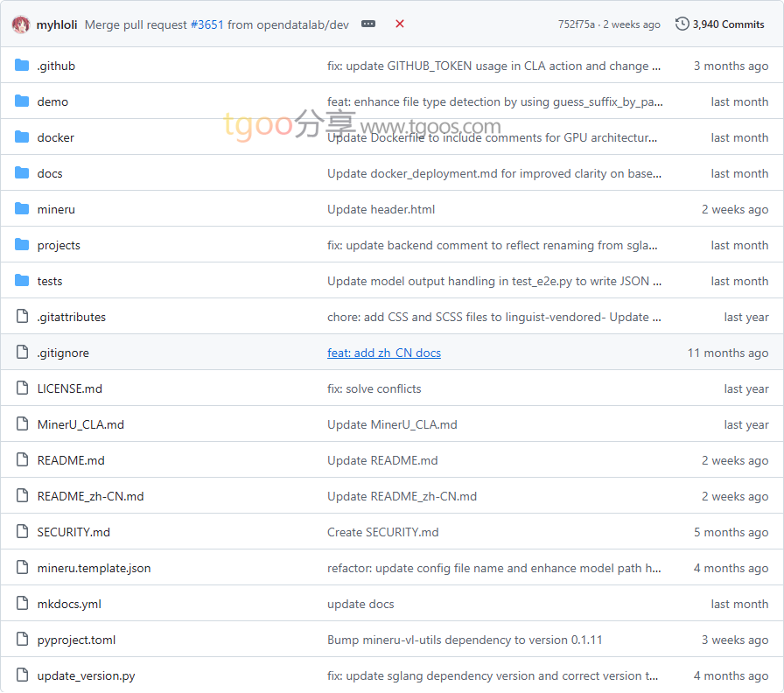Open pull request #3651 link

(206, 24)
